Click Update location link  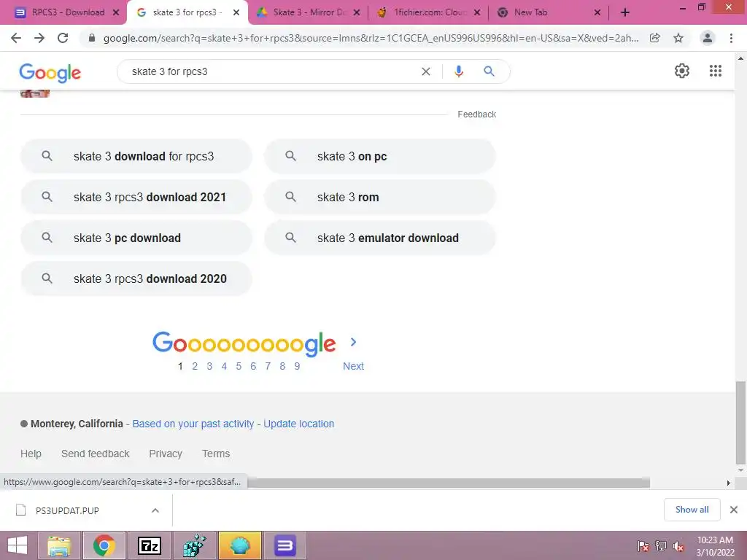[x=298, y=424]
